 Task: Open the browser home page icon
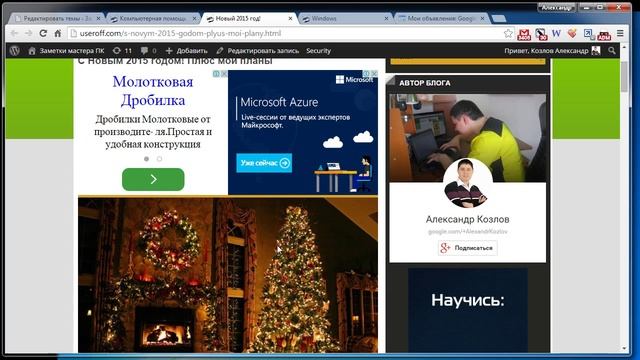click(58, 33)
